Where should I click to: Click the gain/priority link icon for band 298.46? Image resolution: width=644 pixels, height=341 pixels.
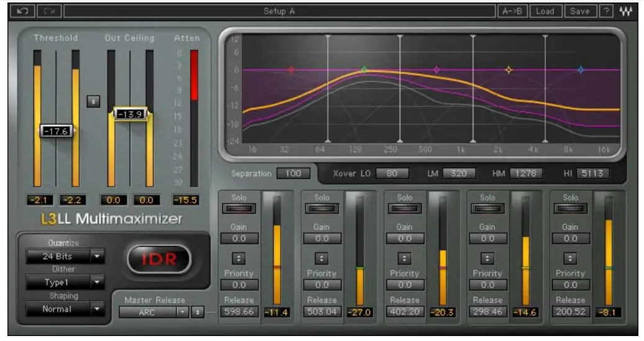click(x=488, y=258)
